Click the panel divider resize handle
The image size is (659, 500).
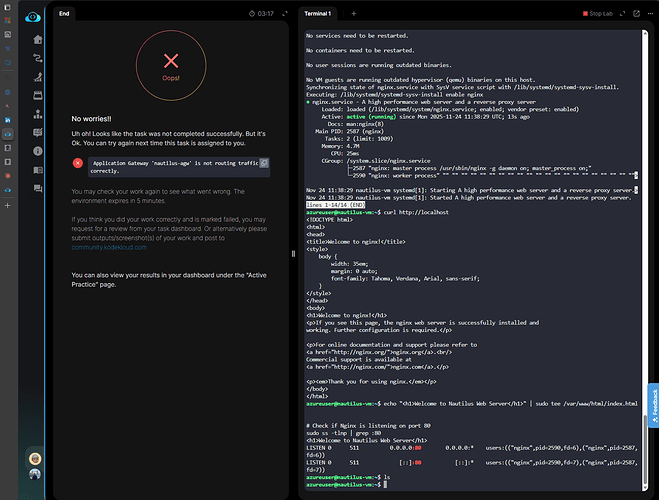293,254
